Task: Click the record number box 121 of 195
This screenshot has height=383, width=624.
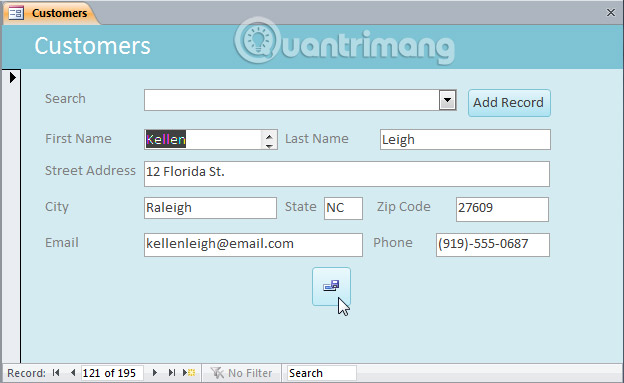Action: click(112, 373)
